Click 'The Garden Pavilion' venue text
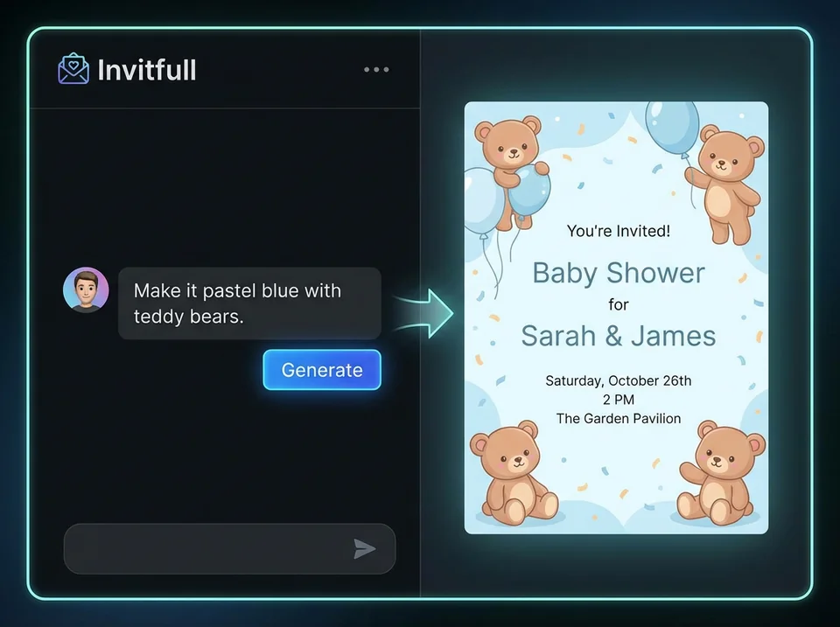The image size is (840, 627). (619, 418)
